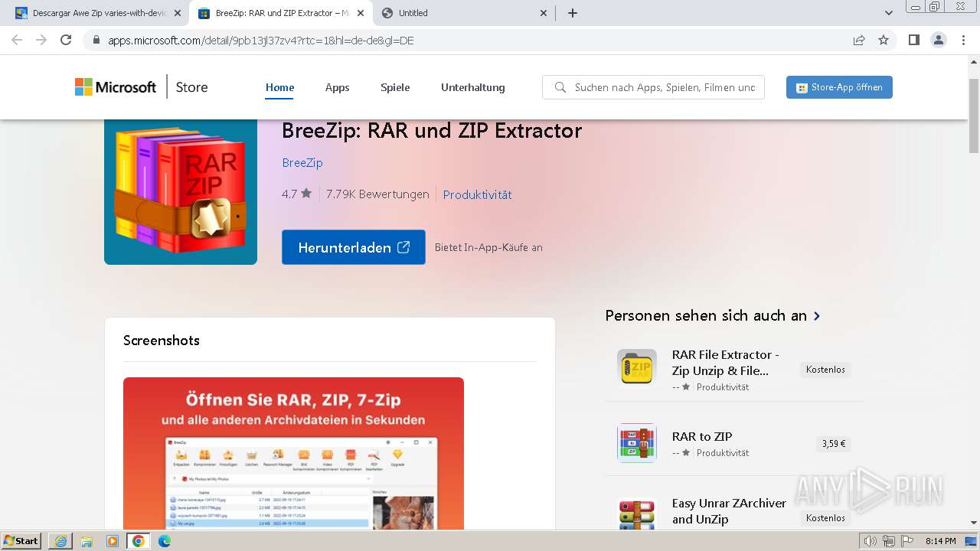Switch to the Descargar Awe Zip tab
This screenshot has height=551, width=980.
coord(98,13)
